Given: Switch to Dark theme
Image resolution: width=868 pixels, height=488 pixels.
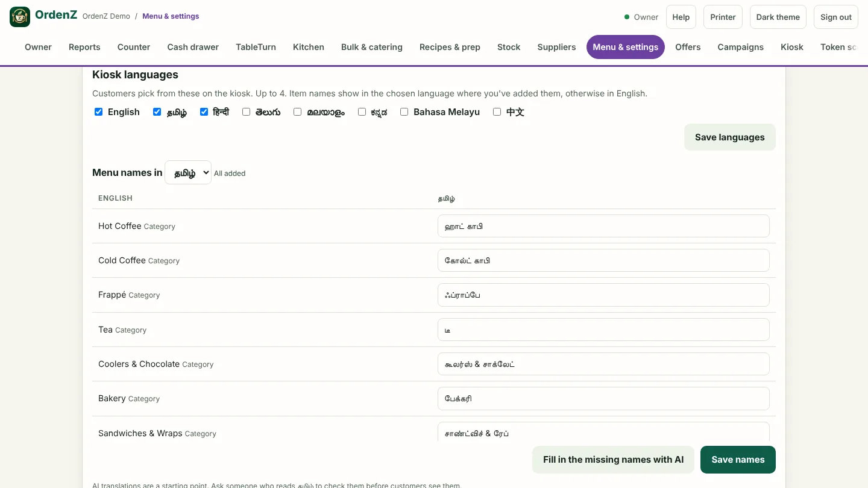Looking at the screenshot, I should click(778, 17).
